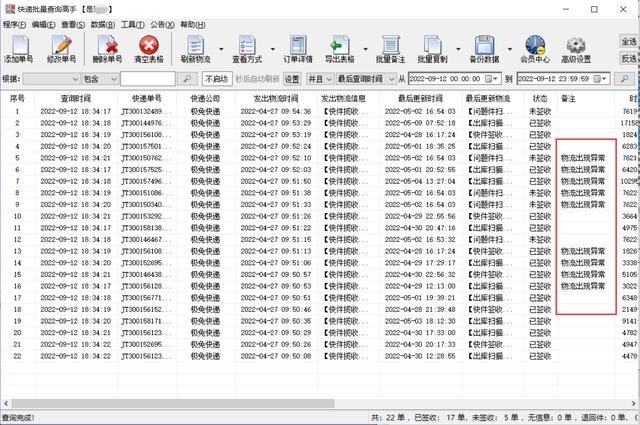This screenshot has height=425, width=640.
Task: Click the 快递公司 column header
Action: coord(205,98)
